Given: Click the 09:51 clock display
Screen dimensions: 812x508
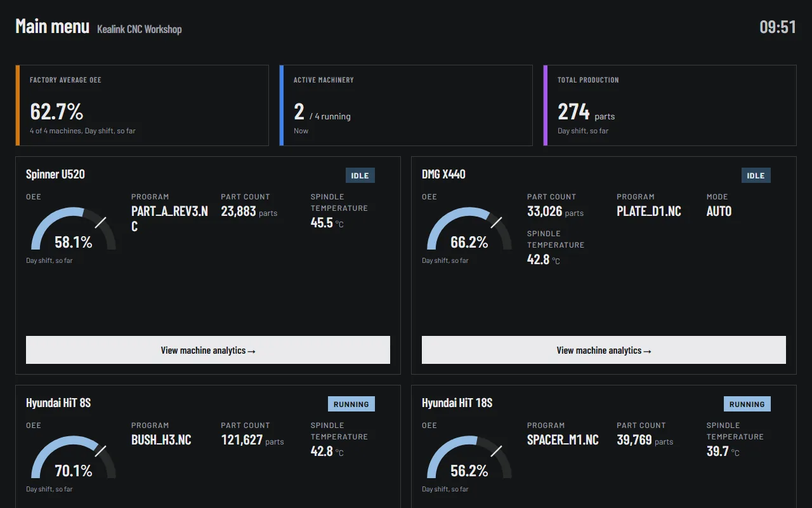Looking at the screenshot, I should [x=778, y=27].
